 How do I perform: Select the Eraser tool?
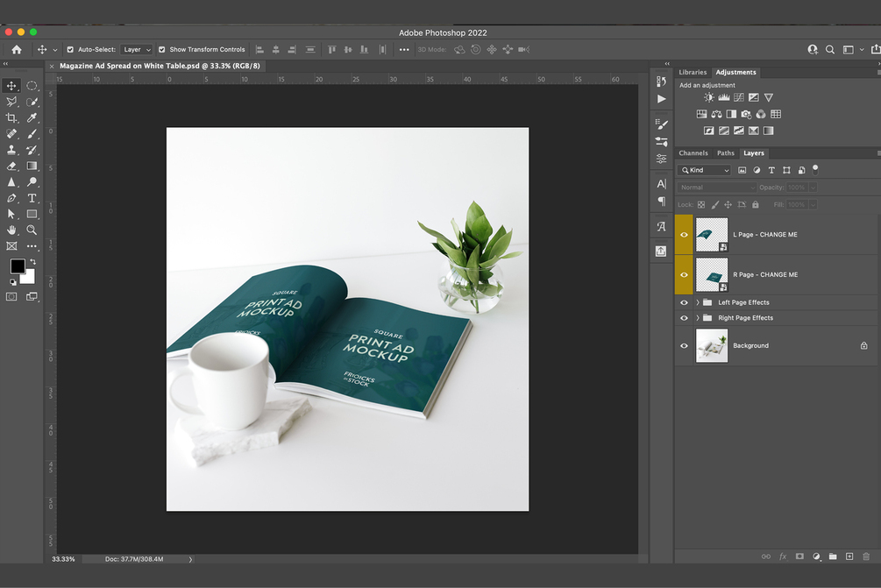click(11, 166)
